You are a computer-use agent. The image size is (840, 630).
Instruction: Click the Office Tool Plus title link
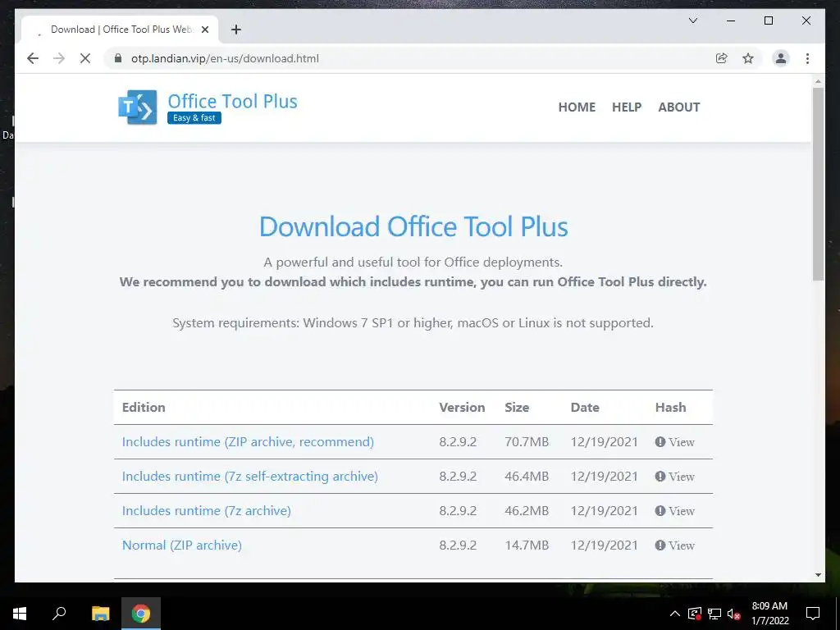(x=232, y=101)
